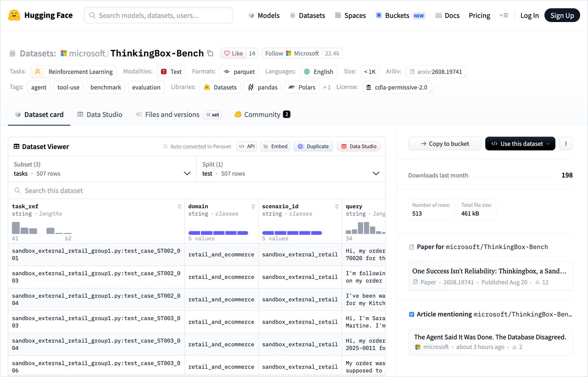Switch to the Data Studio tab
588x377 pixels.
click(100, 114)
